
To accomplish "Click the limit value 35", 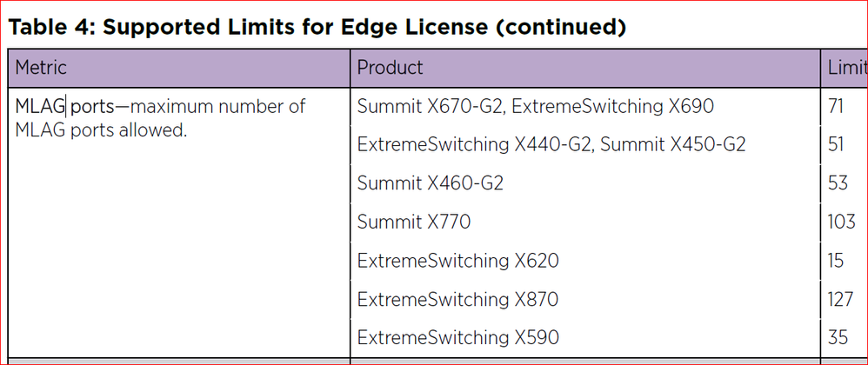I will click(838, 337).
